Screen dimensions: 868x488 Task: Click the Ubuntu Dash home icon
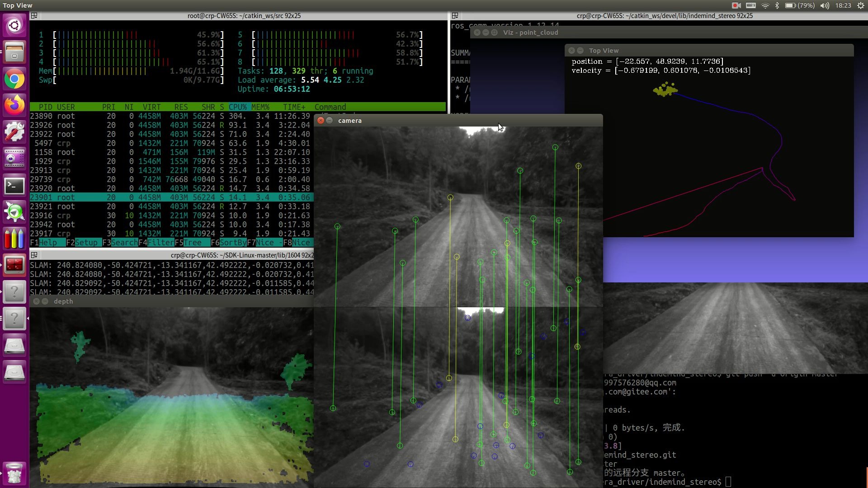[x=14, y=25]
